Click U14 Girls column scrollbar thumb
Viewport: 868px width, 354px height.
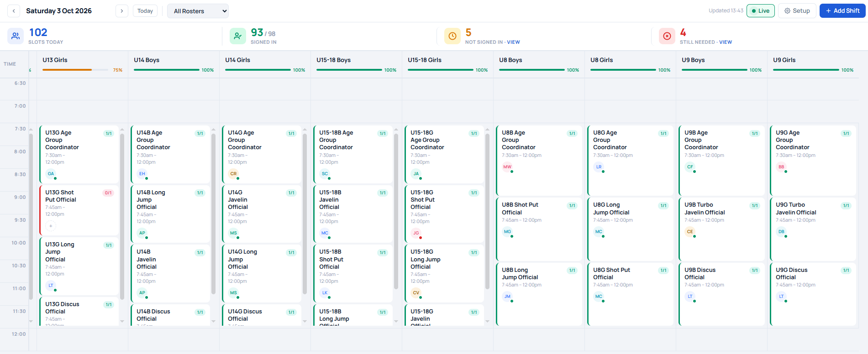click(305, 213)
